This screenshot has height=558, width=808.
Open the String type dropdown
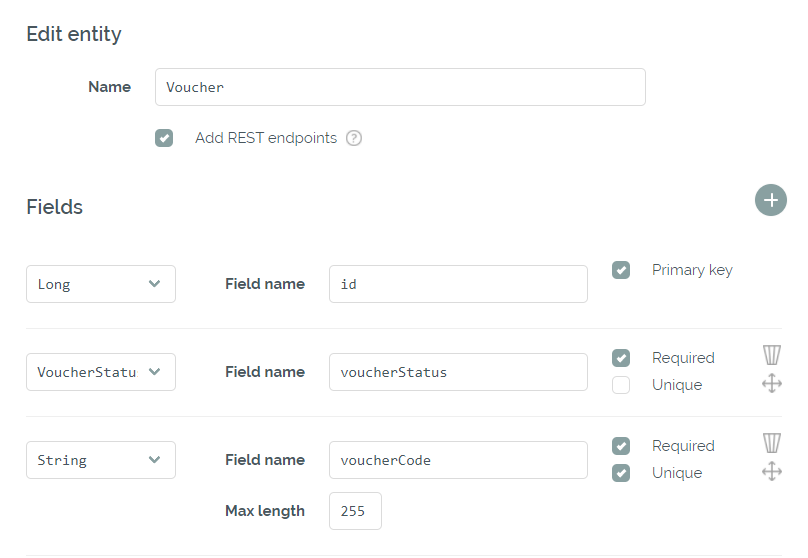pos(101,460)
